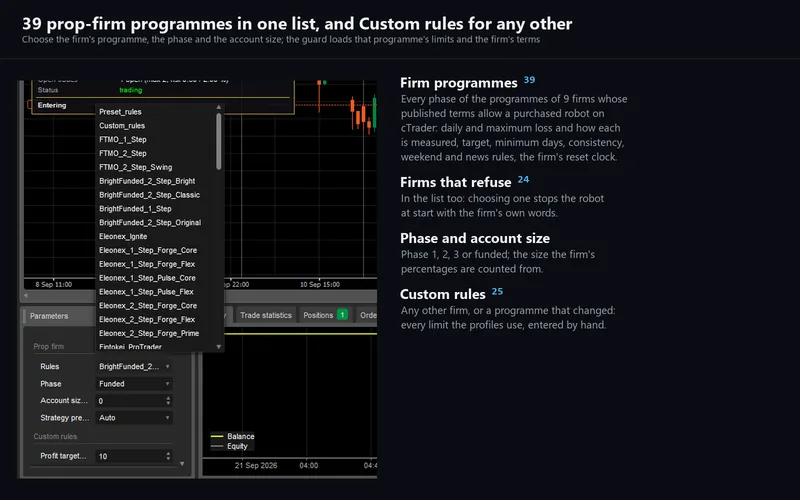Click the 10 Sep 15:00 time label
The image size is (800, 500).
[320, 284]
